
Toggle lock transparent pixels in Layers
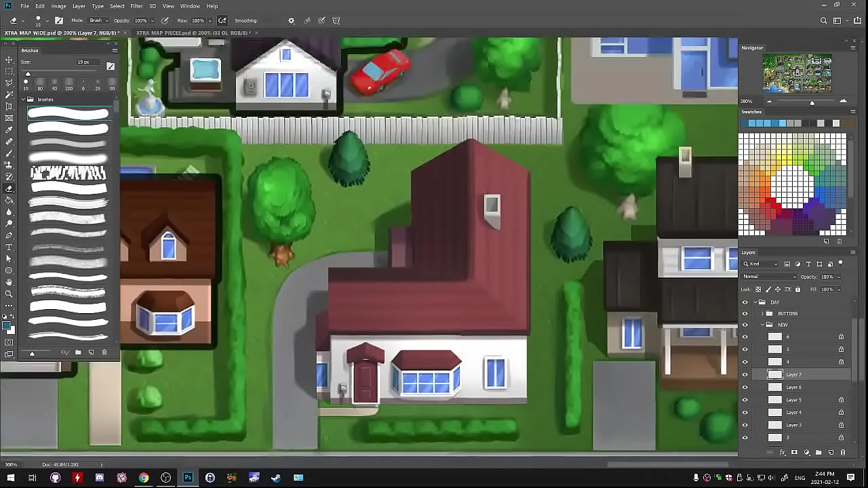(758, 289)
